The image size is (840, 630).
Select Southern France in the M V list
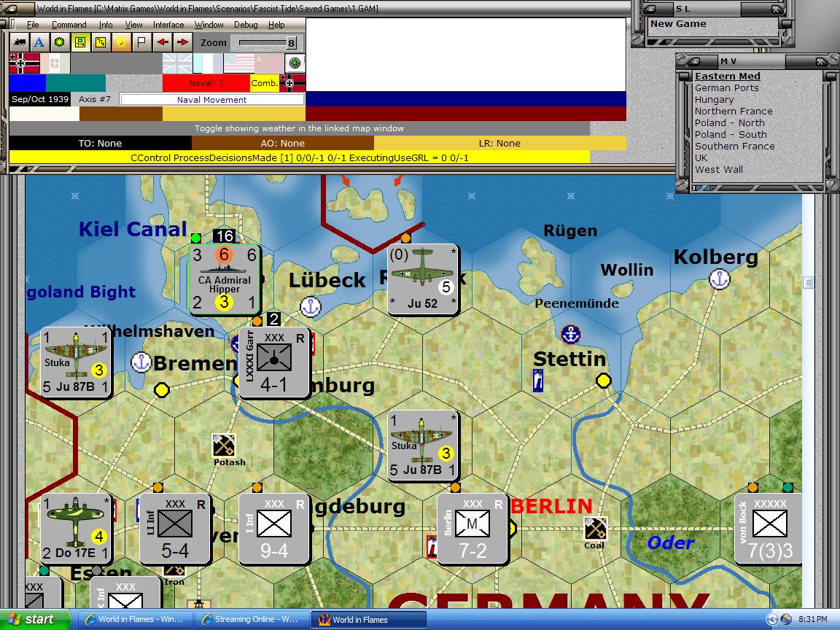pos(734,147)
